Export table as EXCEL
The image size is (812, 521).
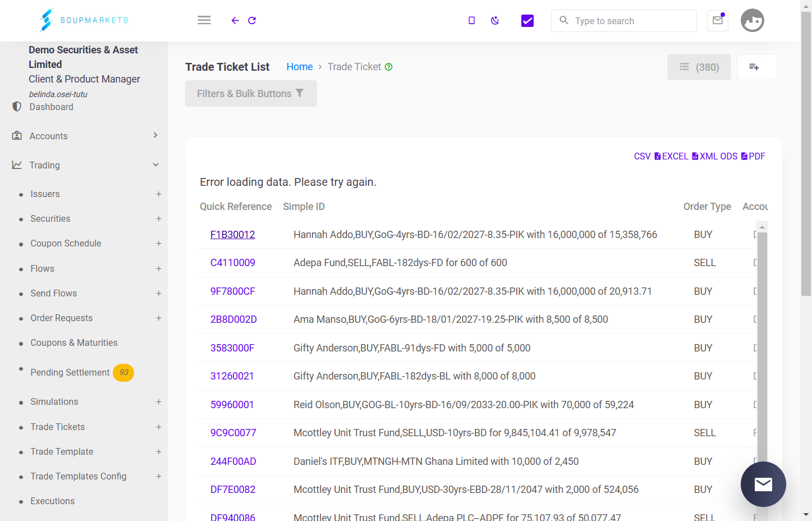point(671,156)
